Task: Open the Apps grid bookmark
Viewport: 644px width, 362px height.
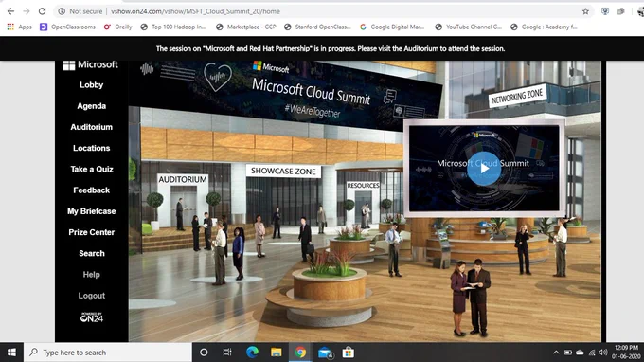Action: 19,27
